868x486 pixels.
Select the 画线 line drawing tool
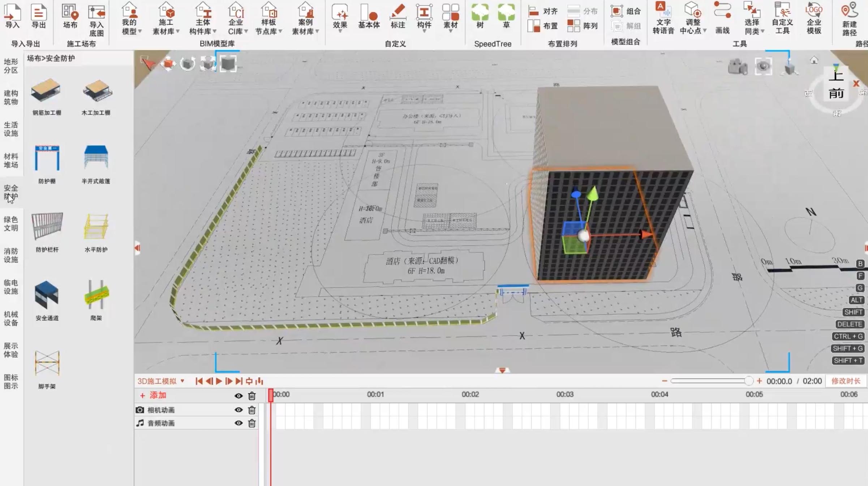click(x=723, y=17)
